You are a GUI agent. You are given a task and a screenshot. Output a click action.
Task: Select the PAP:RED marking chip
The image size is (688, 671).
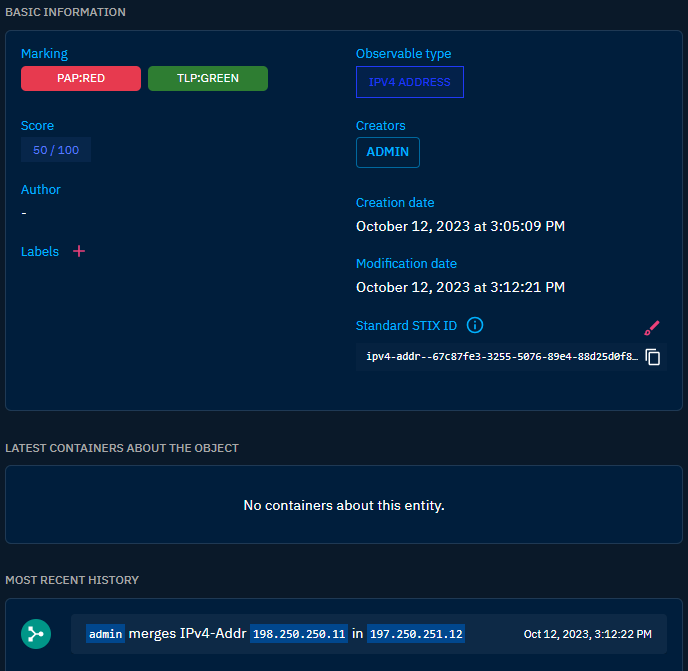pyautogui.click(x=81, y=79)
